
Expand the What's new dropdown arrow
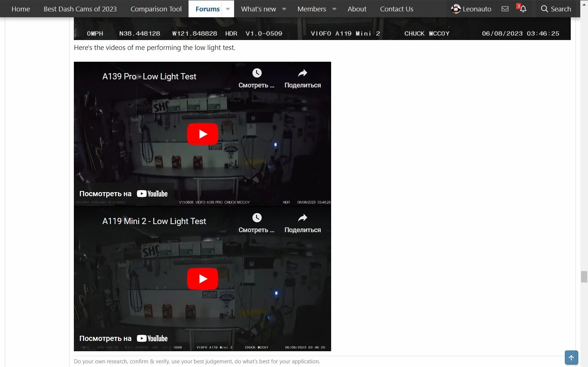coord(284,9)
